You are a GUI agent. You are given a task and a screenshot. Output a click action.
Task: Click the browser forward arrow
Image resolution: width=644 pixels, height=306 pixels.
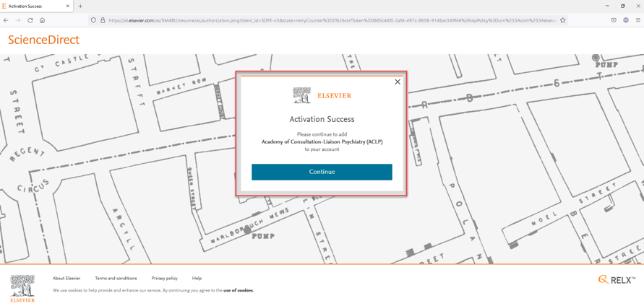pos(17,20)
